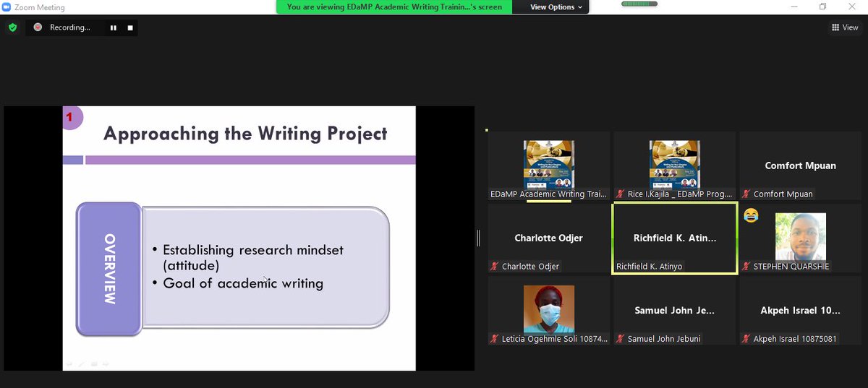Click muted mic icon beside Charlotte Odjer
Viewport: 868px width, 388px height.
click(x=495, y=267)
